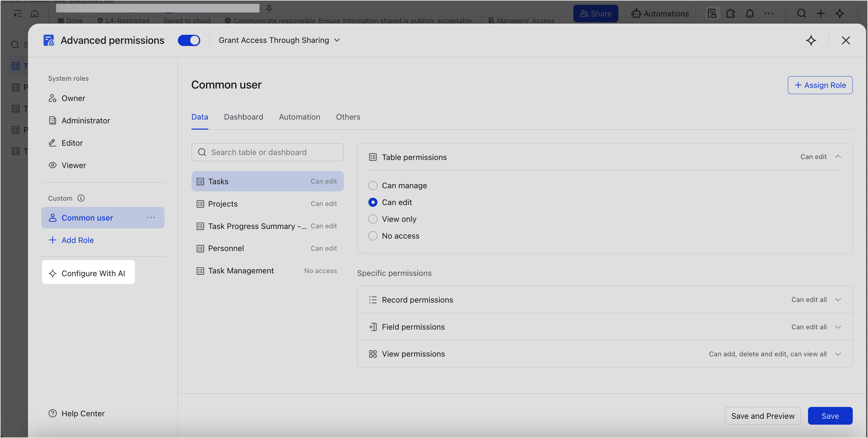The image size is (868, 438).
Task: Click the advanced permissions icon in the top bar
Action: coord(712,13)
